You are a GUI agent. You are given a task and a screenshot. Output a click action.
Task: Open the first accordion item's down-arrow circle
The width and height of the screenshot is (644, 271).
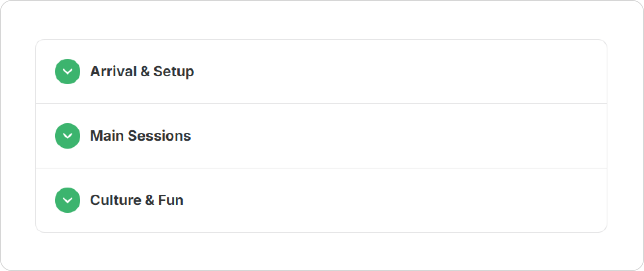[x=68, y=72]
